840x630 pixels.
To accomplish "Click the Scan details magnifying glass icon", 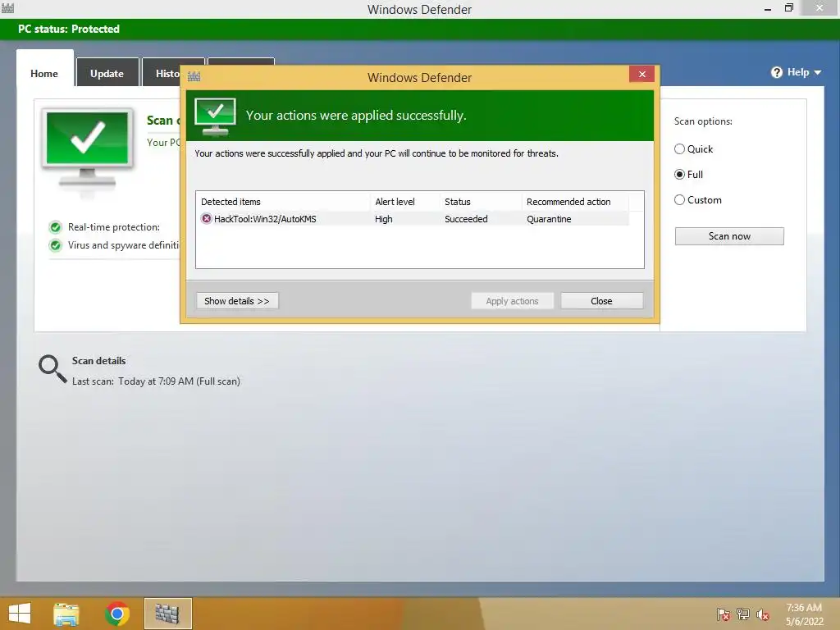I will (x=52, y=368).
